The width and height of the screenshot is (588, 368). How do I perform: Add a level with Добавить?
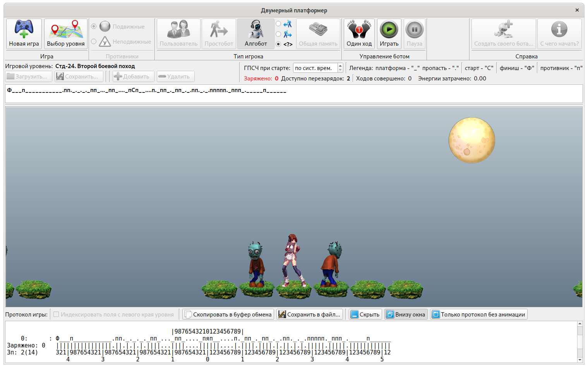coord(134,77)
